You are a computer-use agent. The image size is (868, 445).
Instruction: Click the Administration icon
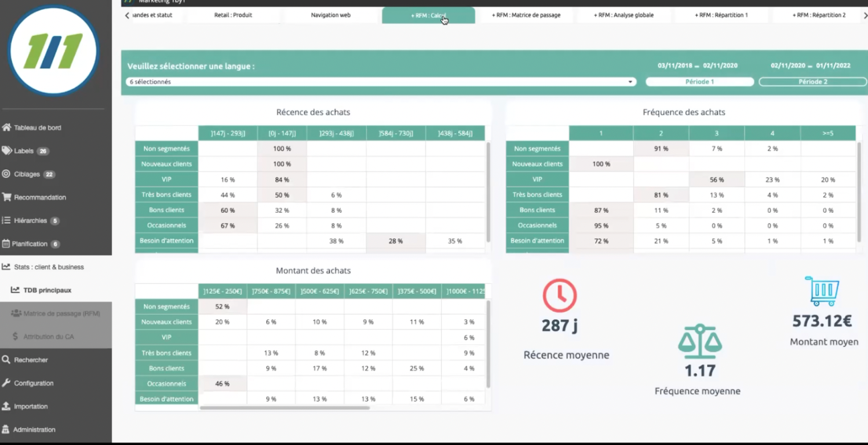click(x=6, y=429)
